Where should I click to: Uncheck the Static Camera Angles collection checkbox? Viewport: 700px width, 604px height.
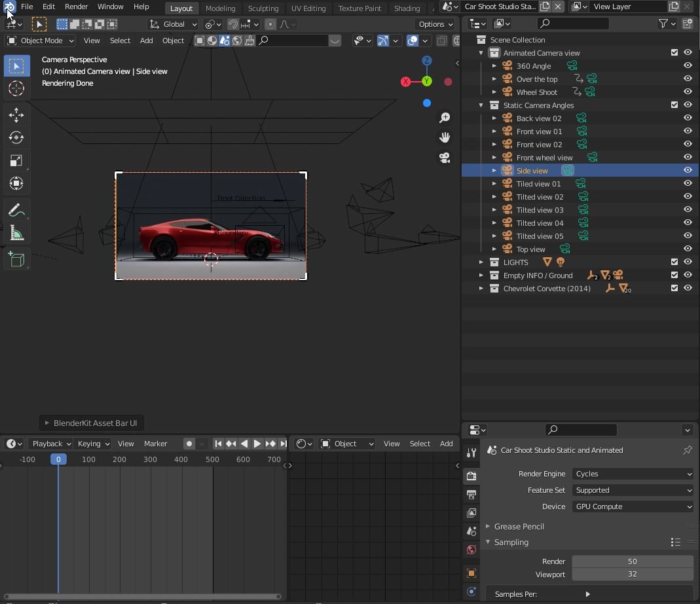tap(674, 105)
